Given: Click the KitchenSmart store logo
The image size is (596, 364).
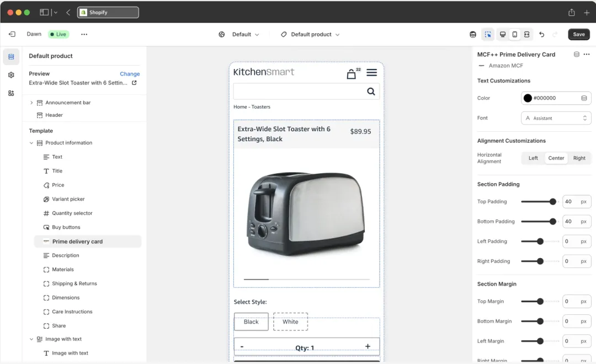Looking at the screenshot, I should click(264, 72).
